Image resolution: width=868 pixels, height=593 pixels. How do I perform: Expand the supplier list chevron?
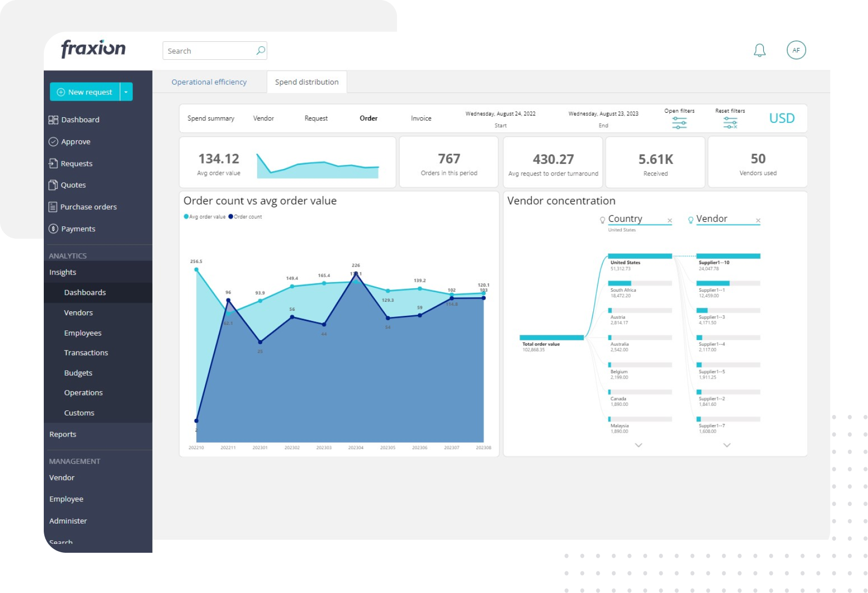point(726,445)
